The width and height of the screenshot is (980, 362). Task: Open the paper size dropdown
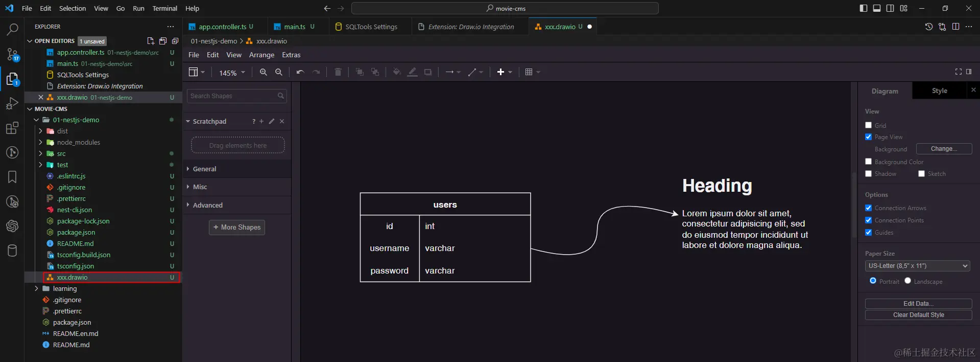click(917, 266)
